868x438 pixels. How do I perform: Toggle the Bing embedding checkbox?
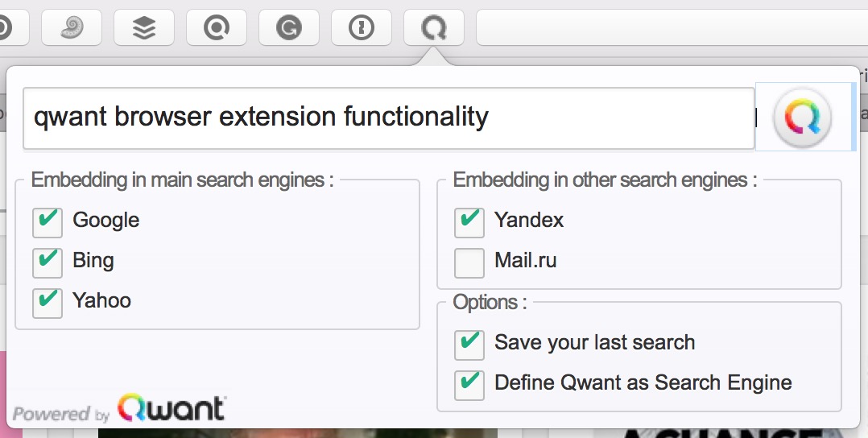pos(47,262)
